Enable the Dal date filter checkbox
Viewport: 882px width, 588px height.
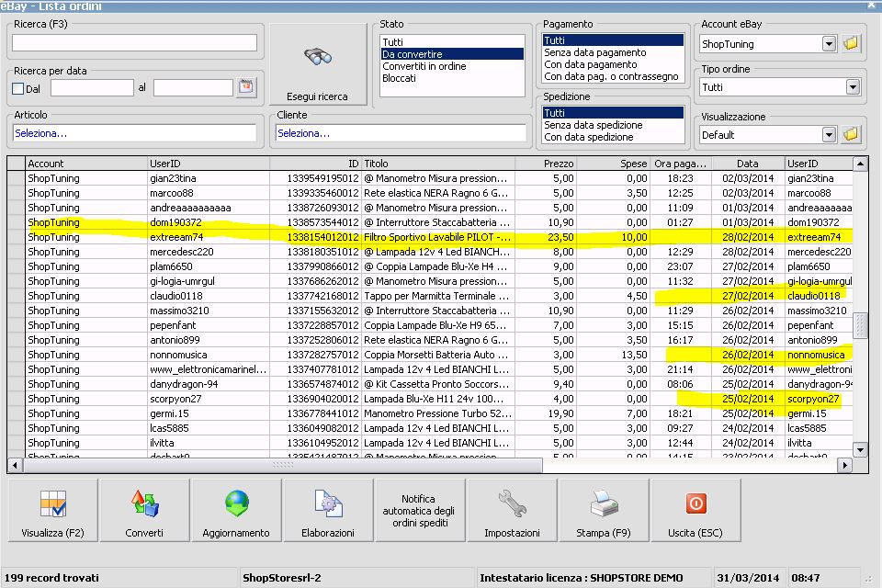[18, 88]
